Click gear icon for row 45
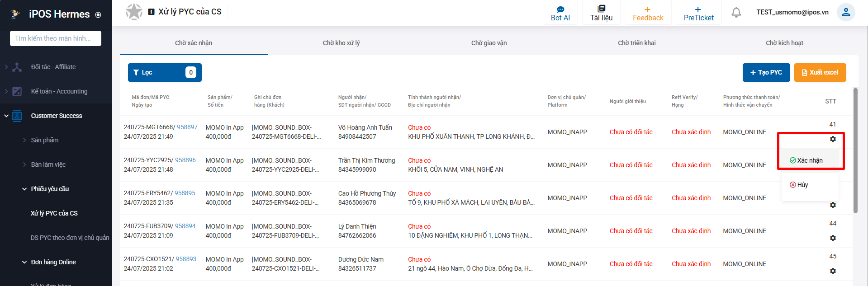Viewport: 868px width, 286px height. tap(832, 271)
